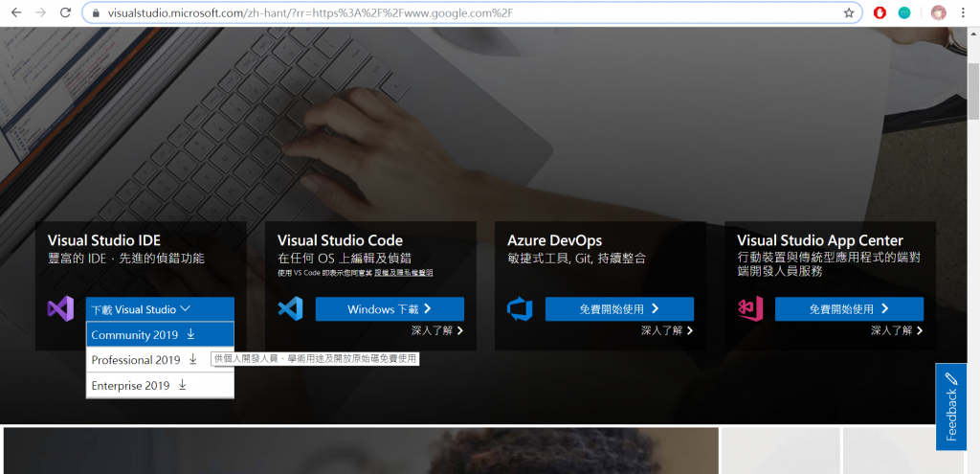The image size is (980, 474).
Task: Click the Visual Studio Code heading
Action: click(340, 240)
